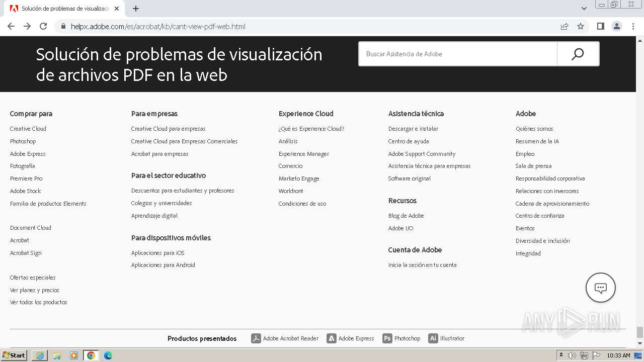The image size is (644, 362).
Task: Toggle the browser side panel icon
Action: (601, 26)
